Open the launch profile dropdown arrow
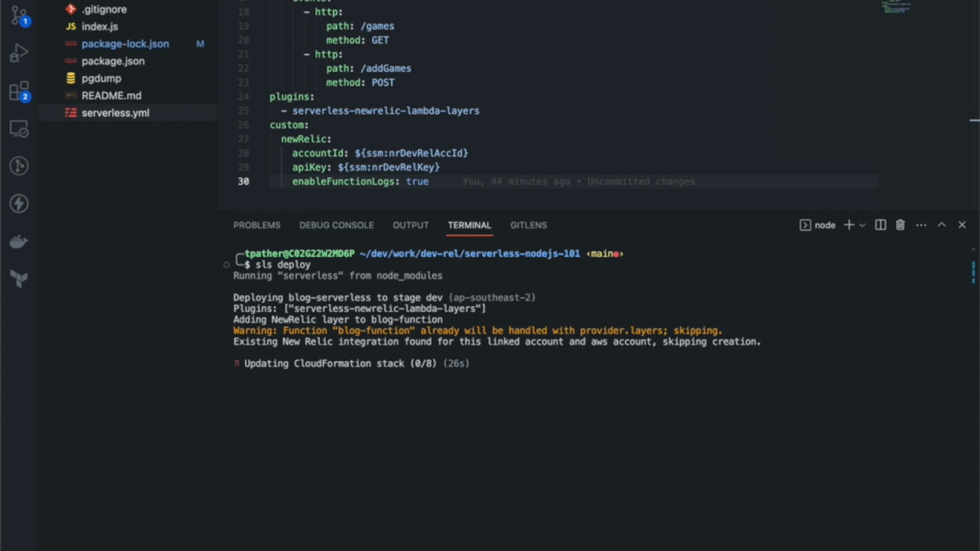Screen dimensions: 980x551 (x=863, y=225)
